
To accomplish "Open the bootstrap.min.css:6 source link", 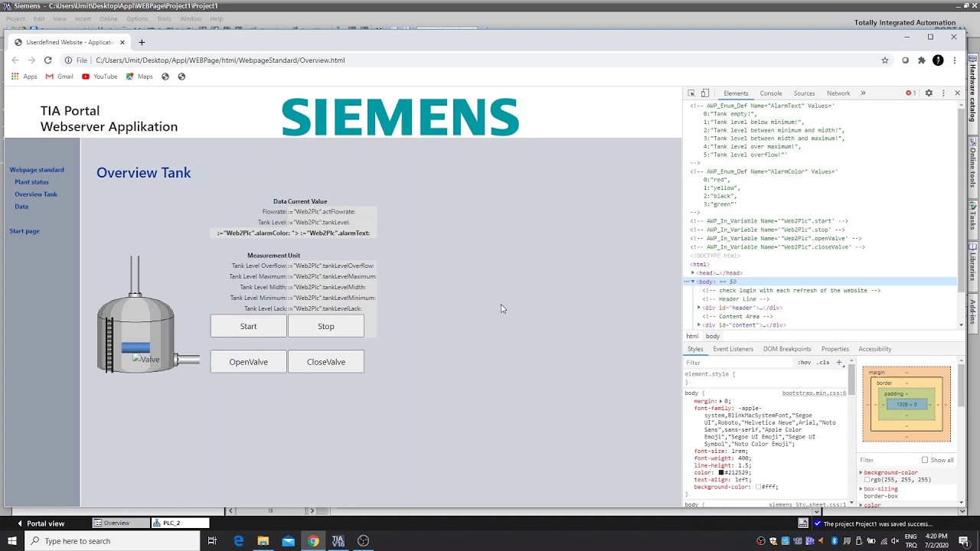I will 814,393.
